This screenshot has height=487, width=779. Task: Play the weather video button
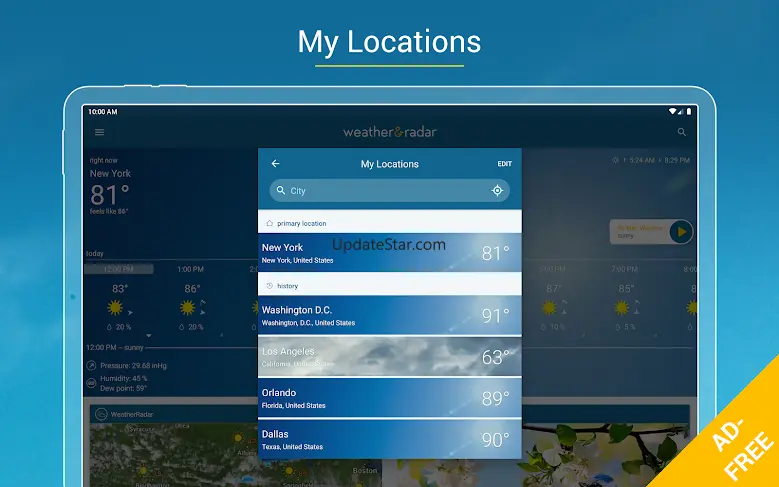[x=681, y=232]
